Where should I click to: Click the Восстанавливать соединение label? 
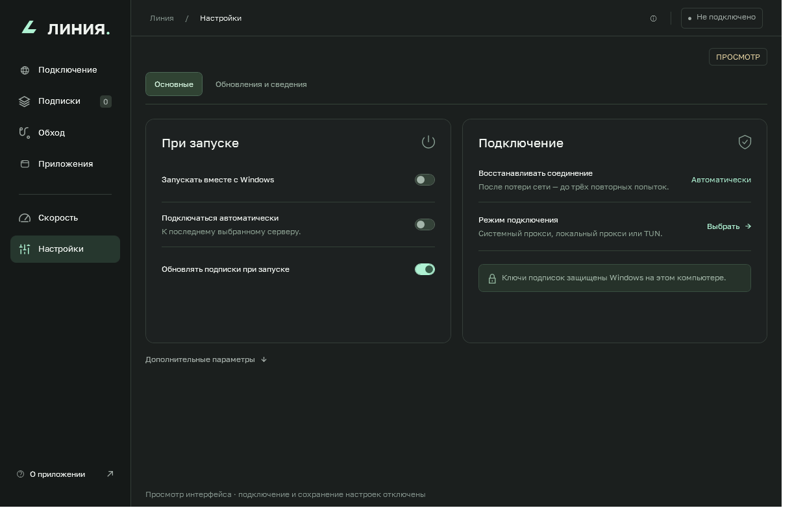tap(536, 173)
